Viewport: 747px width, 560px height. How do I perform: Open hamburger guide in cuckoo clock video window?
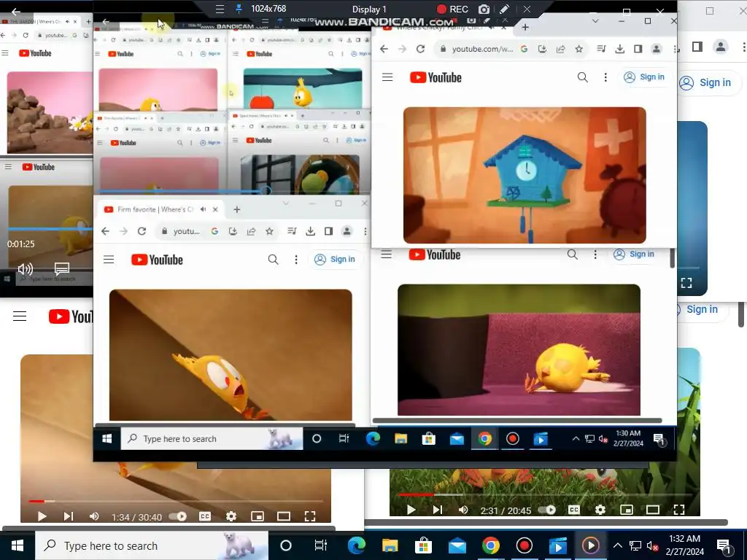pos(387,77)
